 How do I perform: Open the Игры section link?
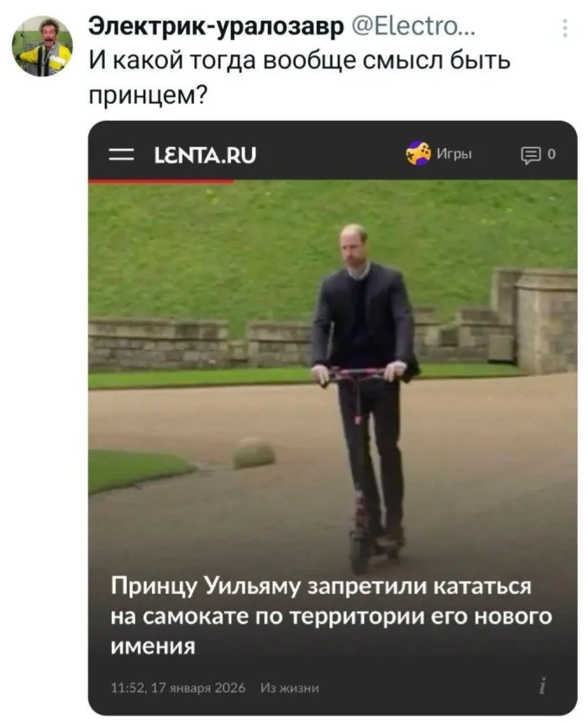[x=454, y=154]
